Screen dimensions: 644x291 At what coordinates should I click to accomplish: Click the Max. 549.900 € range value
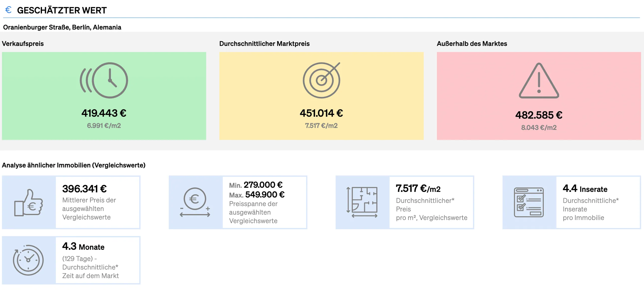click(257, 195)
